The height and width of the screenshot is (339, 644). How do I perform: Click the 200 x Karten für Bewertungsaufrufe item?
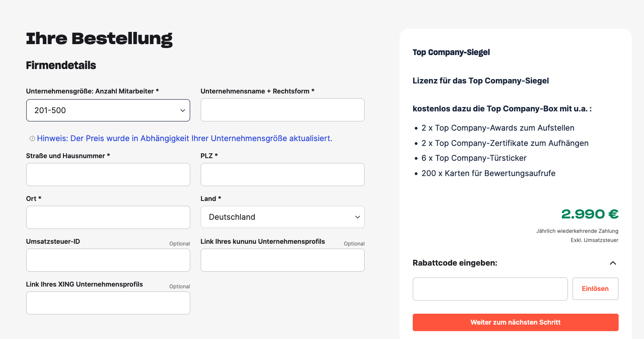(x=488, y=173)
